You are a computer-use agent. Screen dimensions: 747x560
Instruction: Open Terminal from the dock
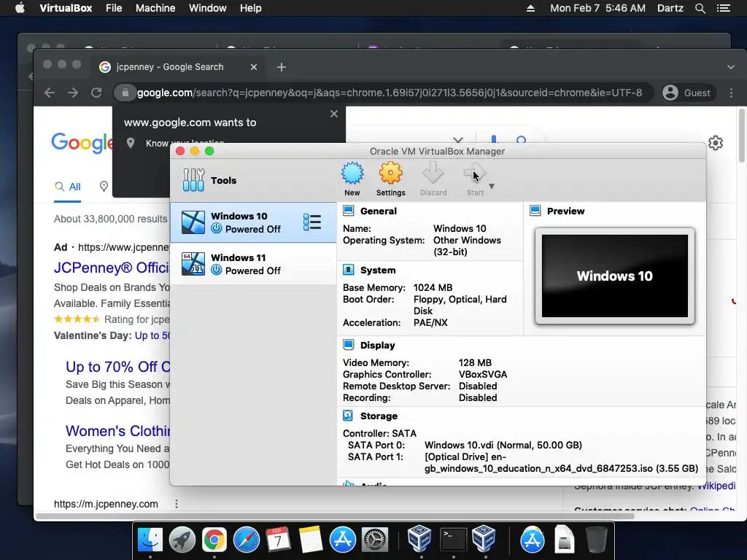453,540
